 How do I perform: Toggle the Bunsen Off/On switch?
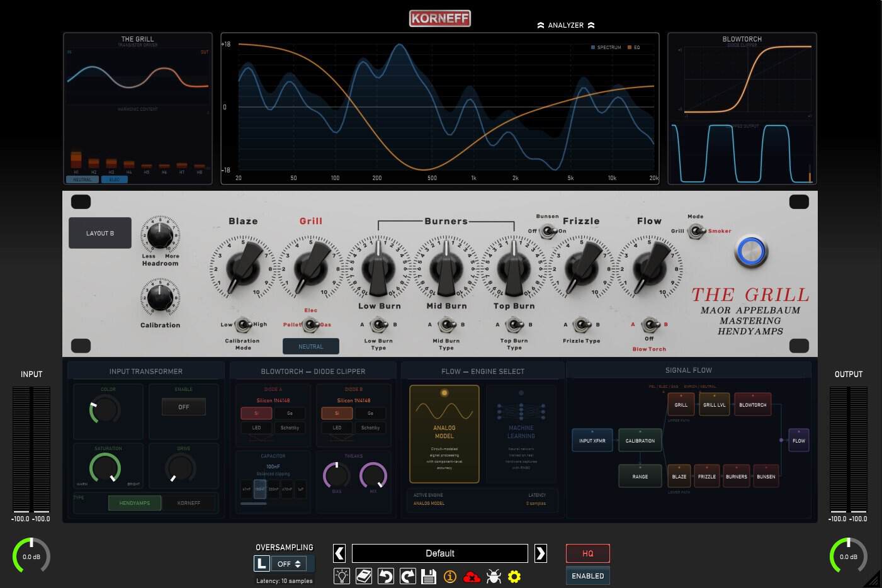pyautogui.click(x=548, y=231)
